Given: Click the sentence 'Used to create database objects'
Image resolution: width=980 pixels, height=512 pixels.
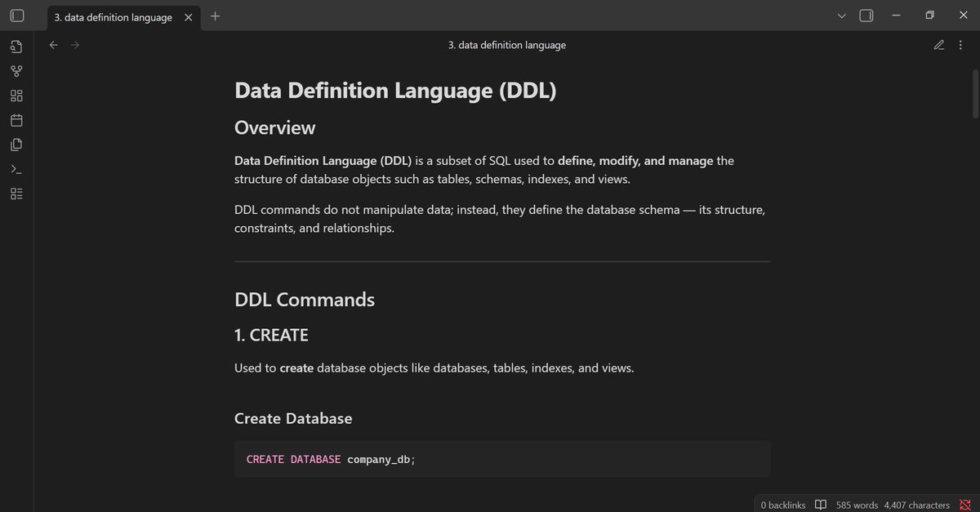Looking at the screenshot, I should (434, 368).
